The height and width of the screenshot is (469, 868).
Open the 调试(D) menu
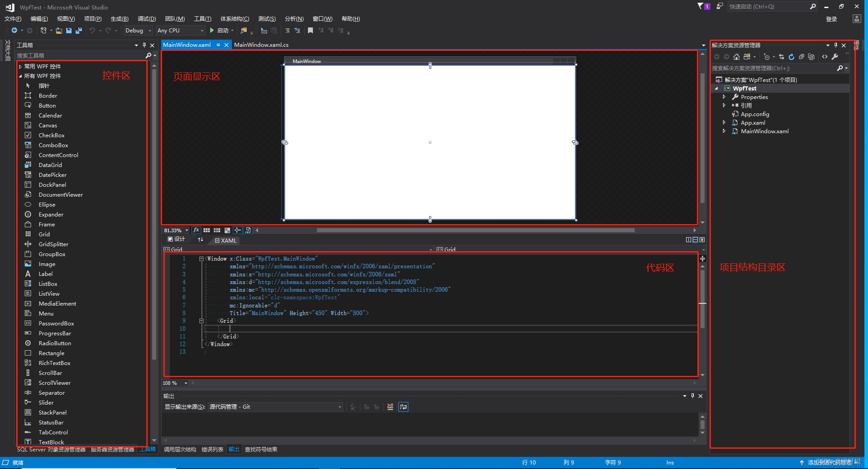[147, 18]
